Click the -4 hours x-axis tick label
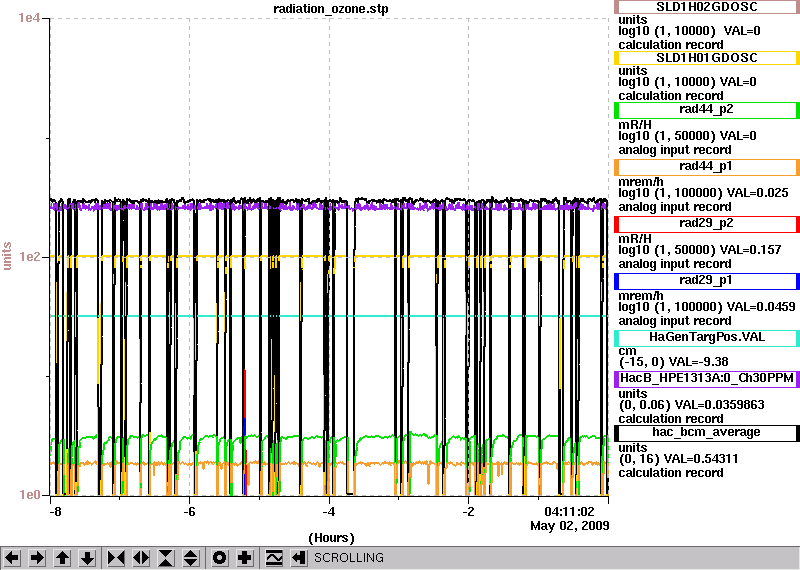 [x=329, y=512]
